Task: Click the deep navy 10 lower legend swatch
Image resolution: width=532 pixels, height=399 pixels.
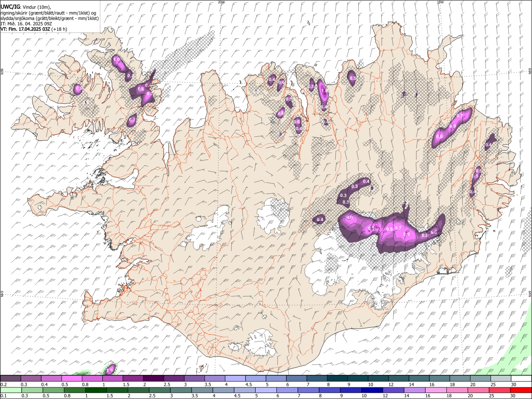Action: point(372,390)
